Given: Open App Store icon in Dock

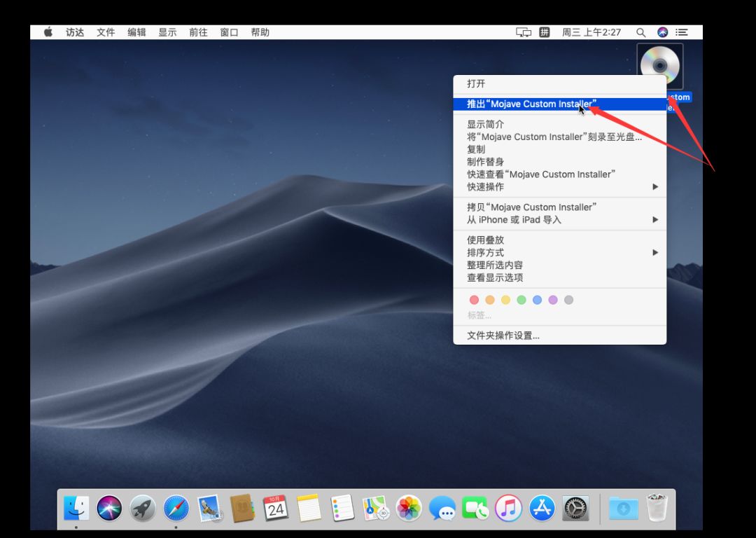Looking at the screenshot, I should pyautogui.click(x=542, y=508).
